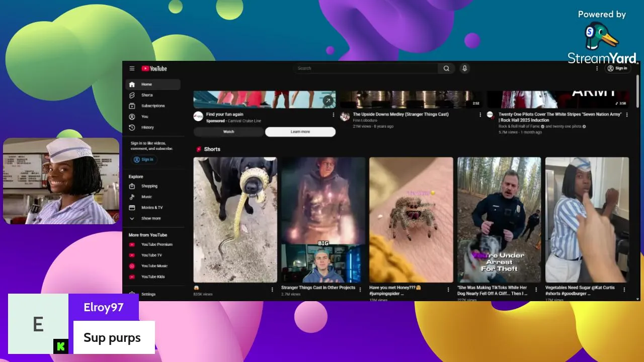Open Twenty One Pilots Seven Nation Army video
The image size is (644, 362).
(560, 117)
